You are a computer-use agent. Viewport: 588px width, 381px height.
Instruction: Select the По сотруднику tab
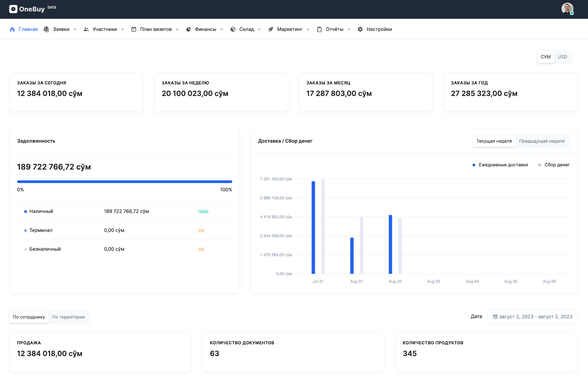[x=29, y=317]
